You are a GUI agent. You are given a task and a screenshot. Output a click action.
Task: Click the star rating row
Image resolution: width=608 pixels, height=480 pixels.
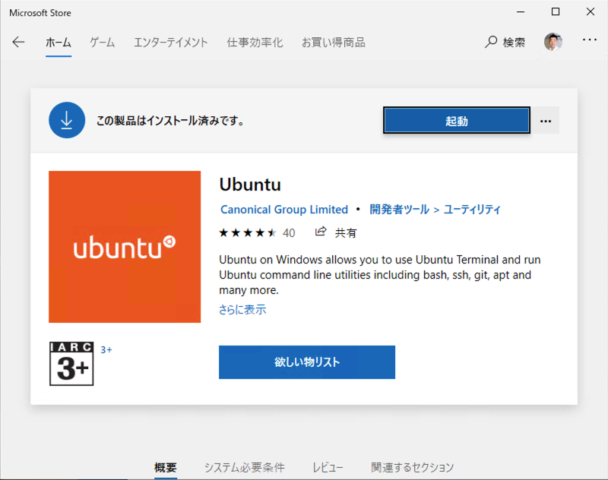coord(247,233)
